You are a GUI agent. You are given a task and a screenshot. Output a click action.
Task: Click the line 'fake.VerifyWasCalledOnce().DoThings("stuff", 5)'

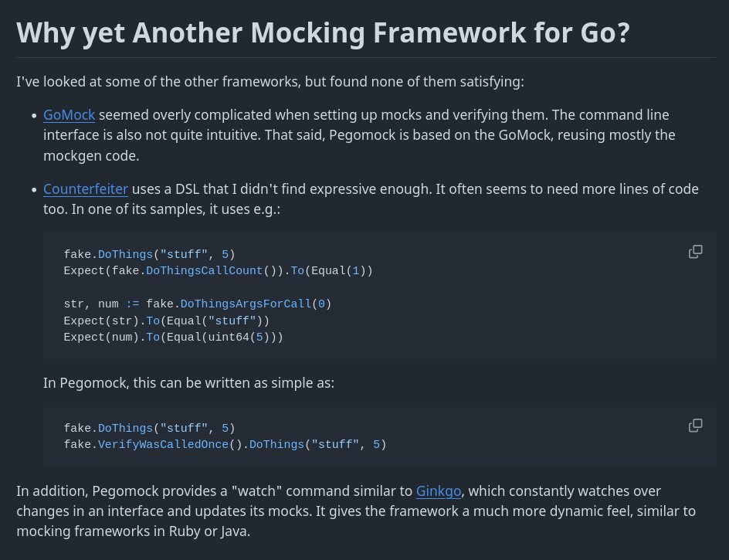[225, 445]
